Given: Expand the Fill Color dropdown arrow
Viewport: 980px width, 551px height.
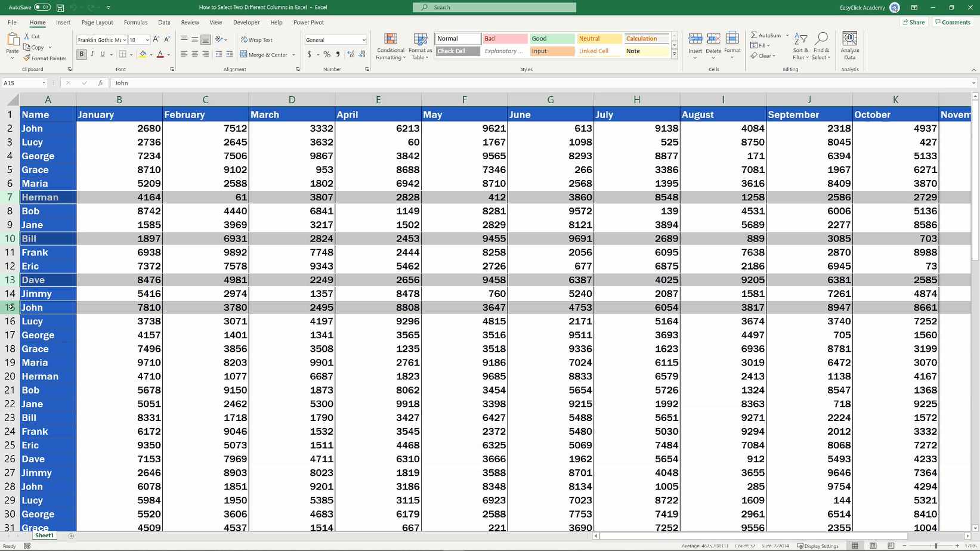Looking at the screenshot, I should 150,54.
